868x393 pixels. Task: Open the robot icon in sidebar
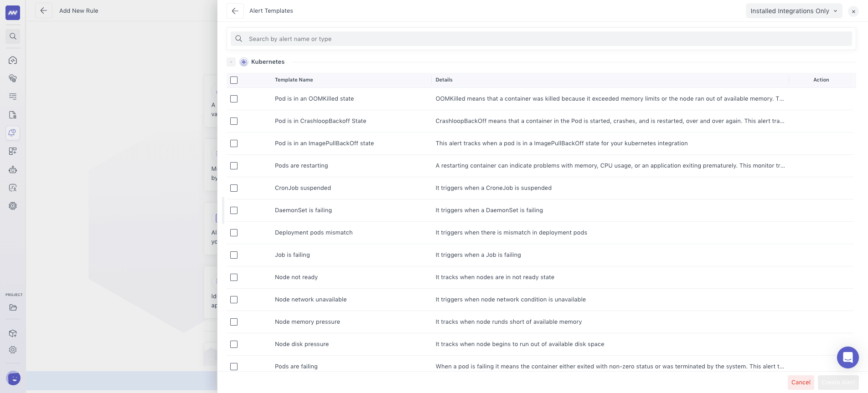click(13, 169)
